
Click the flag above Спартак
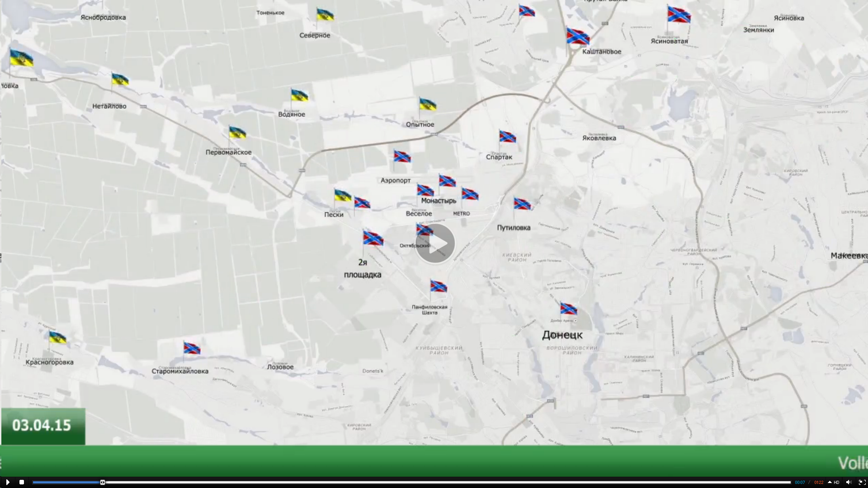click(x=507, y=136)
